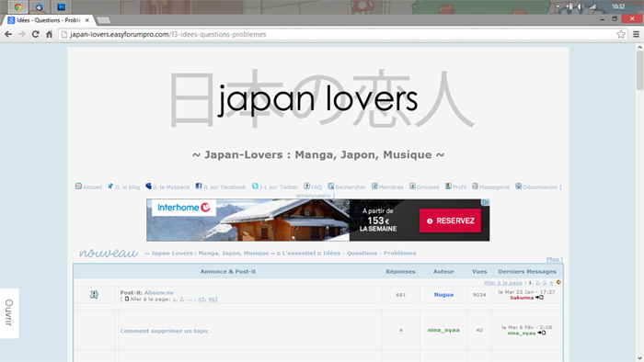The width and height of the screenshot is (644, 362).
Task: Open last message icon next to Sakurina
Action: pos(540,298)
